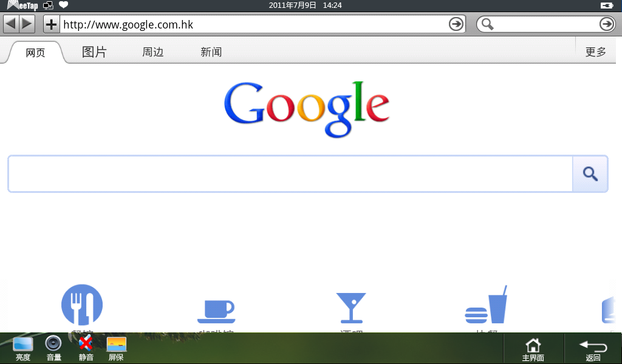This screenshot has height=364, width=622.
Task: Toggle mute (静音)
Action: (86, 349)
